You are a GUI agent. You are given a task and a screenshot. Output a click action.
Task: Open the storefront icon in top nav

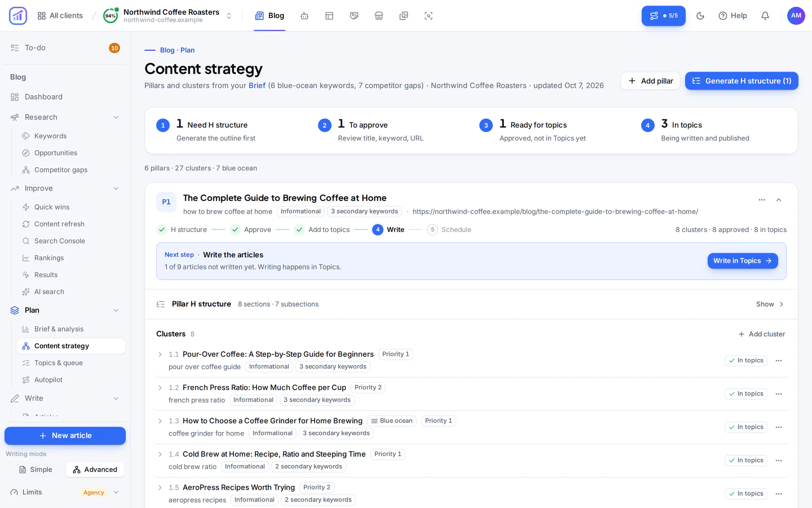pyautogui.click(x=379, y=16)
